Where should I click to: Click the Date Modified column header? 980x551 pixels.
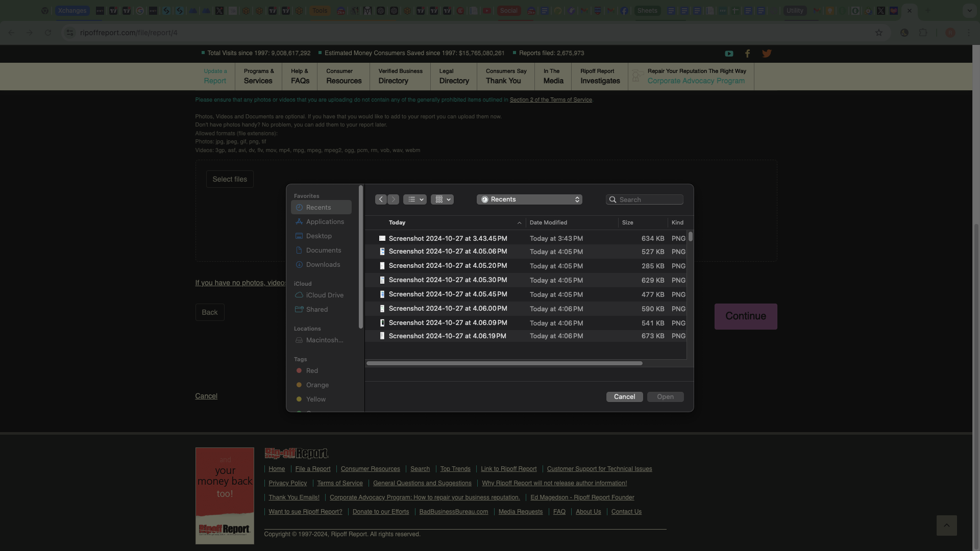[x=548, y=222]
